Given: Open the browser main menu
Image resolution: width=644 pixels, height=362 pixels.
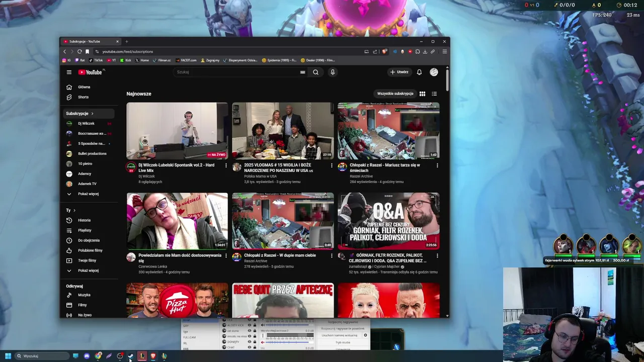Looking at the screenshot, I should click(445, 51).
